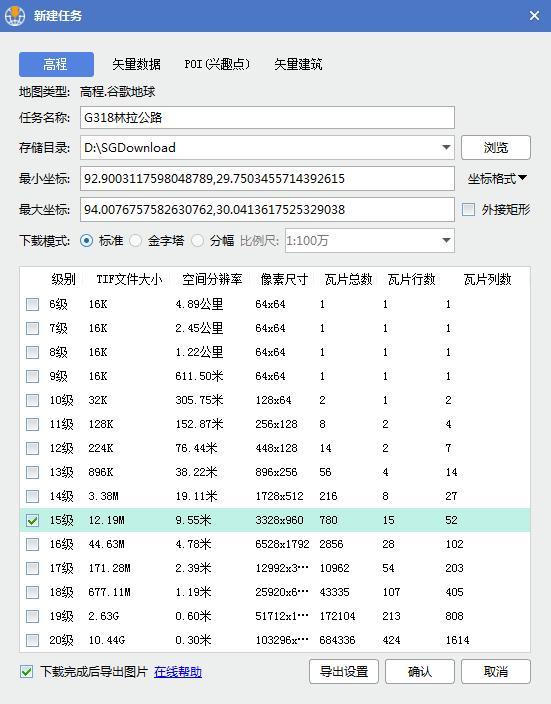Click the globe application icon in title bar

[15, 16]
